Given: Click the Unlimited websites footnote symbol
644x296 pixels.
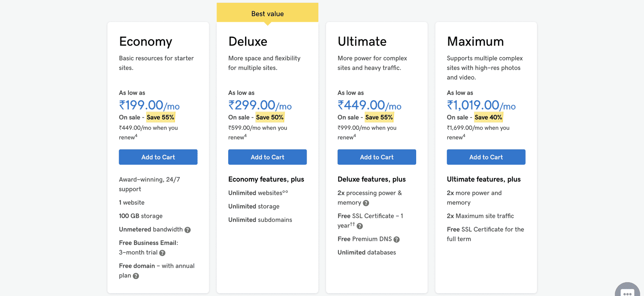Looking at the screenshot, I should (285, 192).
